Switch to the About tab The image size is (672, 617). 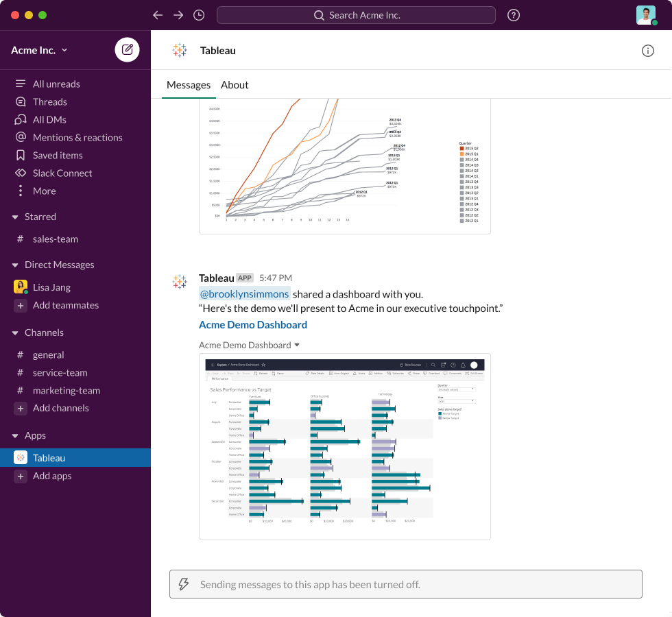tap(235, 85)
